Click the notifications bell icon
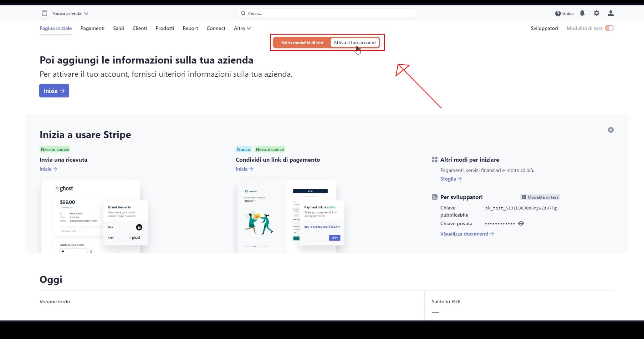The width and height of the screenshot is (644, 339). 582,13
